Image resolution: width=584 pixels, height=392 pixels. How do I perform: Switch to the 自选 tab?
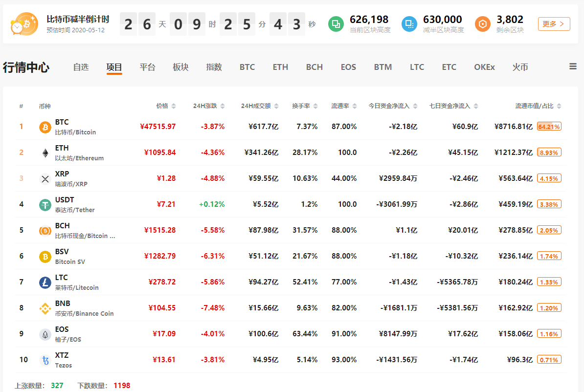click(x=81, y=67)
